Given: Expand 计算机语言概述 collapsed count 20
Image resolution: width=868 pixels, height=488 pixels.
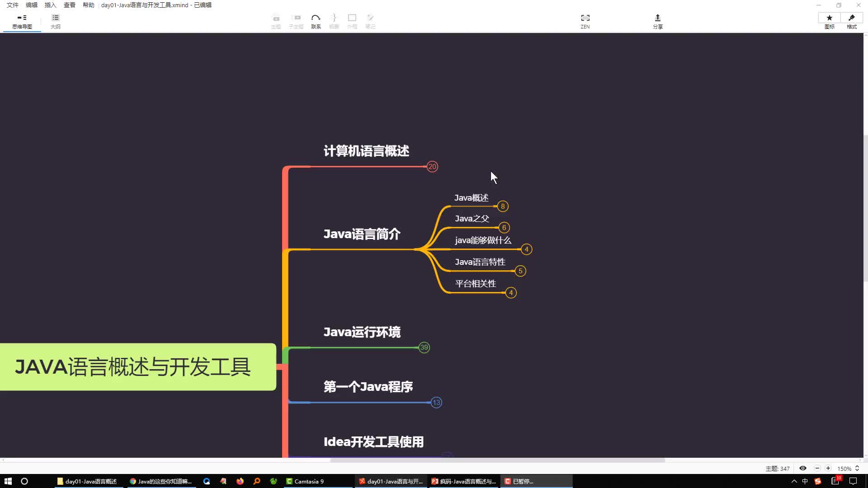Looking at the screenshot, I should coord(432,167).
